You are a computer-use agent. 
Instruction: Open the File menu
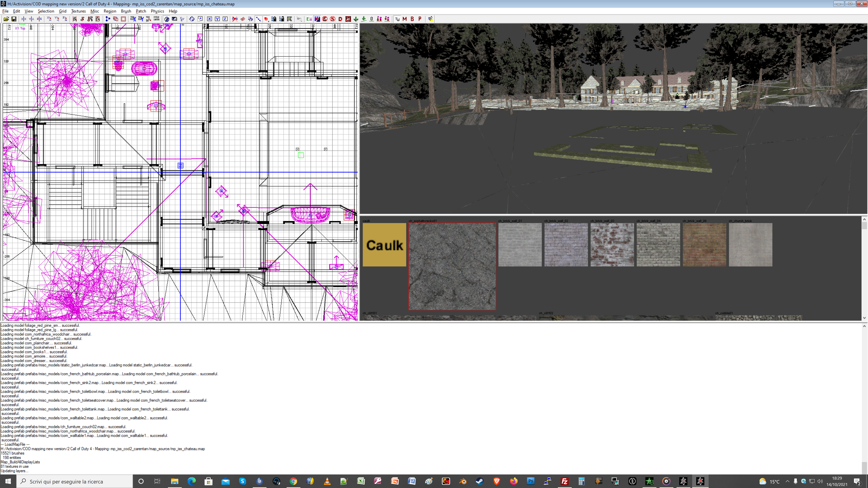coord(5,11)
